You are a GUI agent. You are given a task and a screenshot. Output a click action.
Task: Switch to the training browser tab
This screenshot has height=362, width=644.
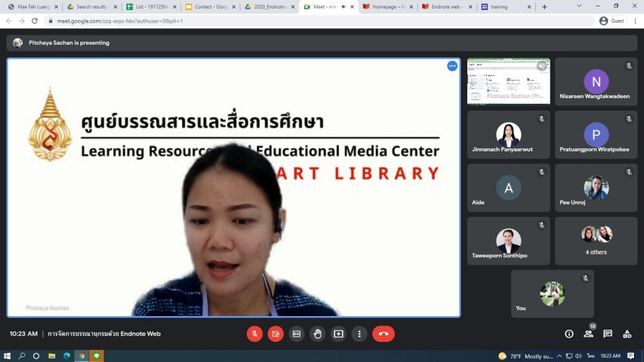click(502, 7)
